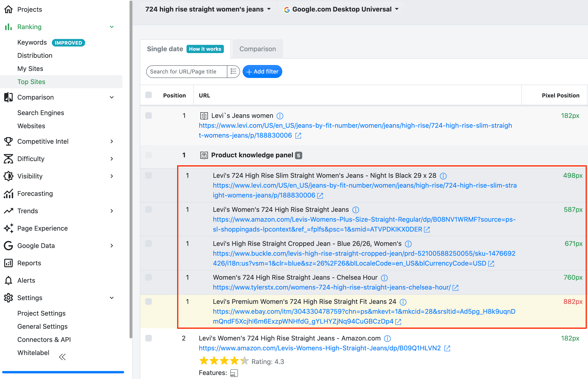Expand the Trends chevron

point(112,211)
